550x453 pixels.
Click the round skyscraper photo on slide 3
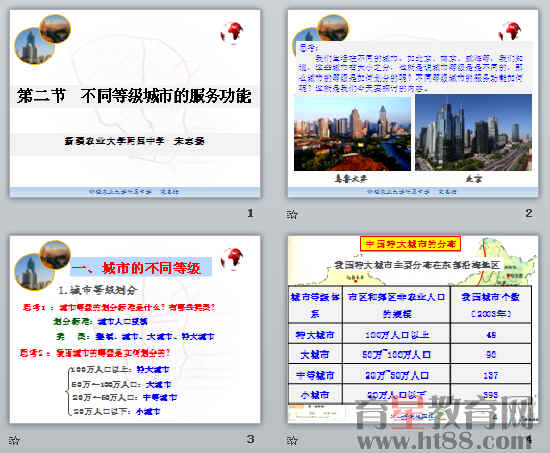point(34,273)
